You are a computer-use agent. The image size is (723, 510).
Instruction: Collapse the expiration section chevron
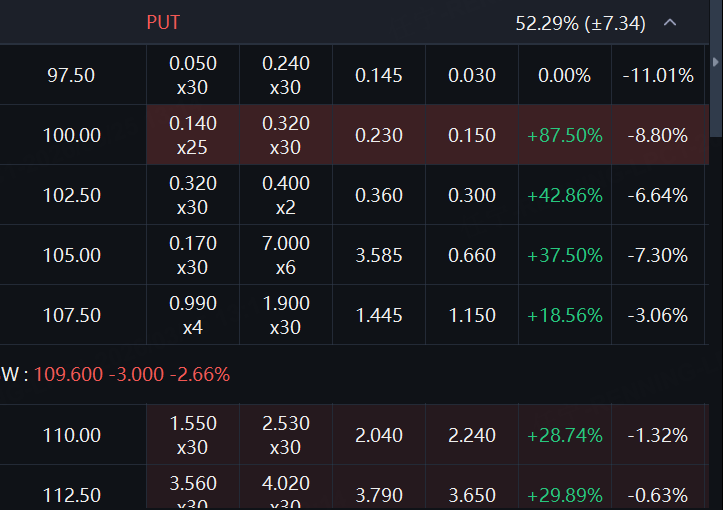point(670,22)
